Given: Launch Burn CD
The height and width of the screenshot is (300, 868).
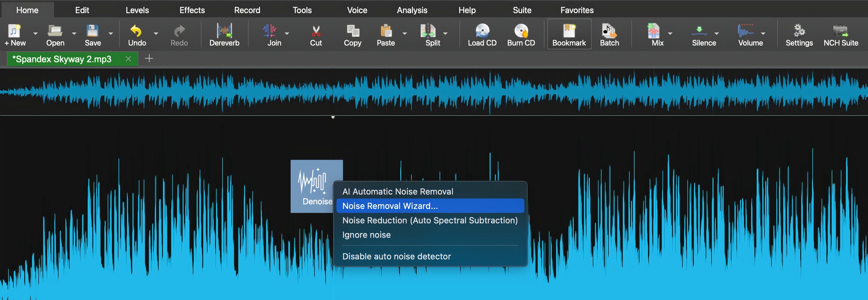Looking at the screenshot, I should (x=521, y=34).
